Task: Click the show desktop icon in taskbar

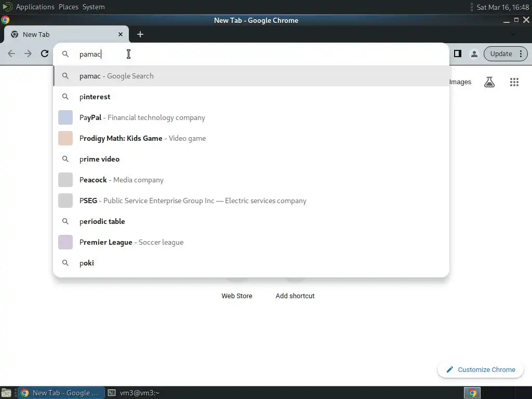Action: click(x=6, y=393)
